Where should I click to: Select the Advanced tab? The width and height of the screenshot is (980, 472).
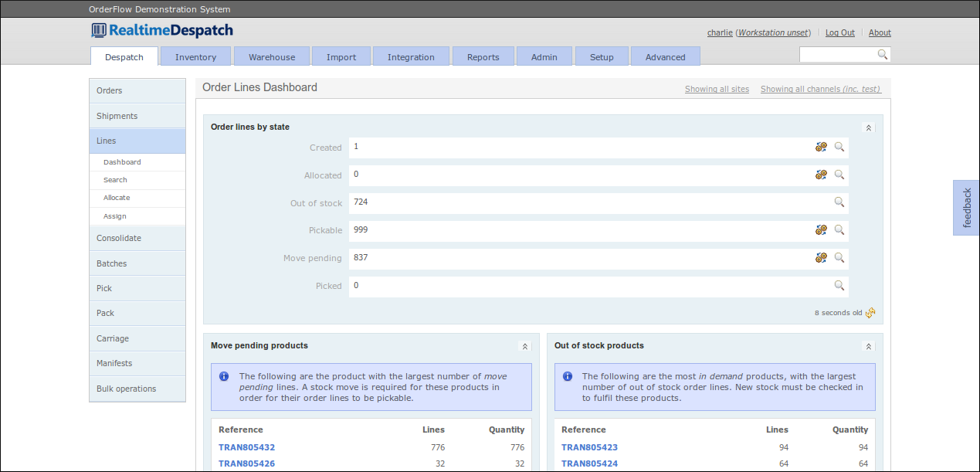tap(666, 56)
